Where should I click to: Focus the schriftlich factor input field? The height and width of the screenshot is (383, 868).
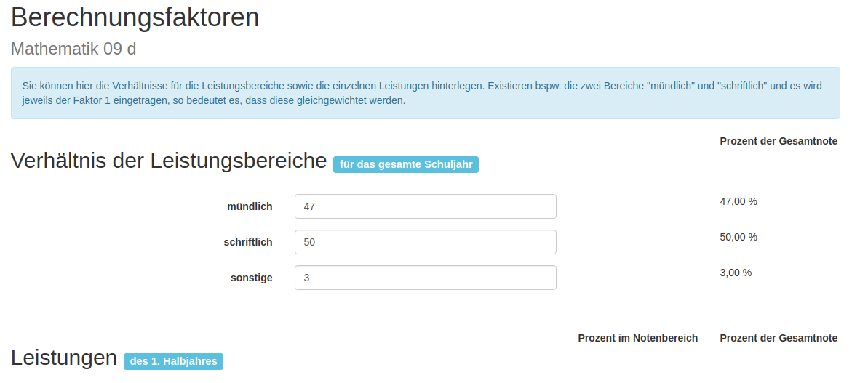[x=425, y=242]
